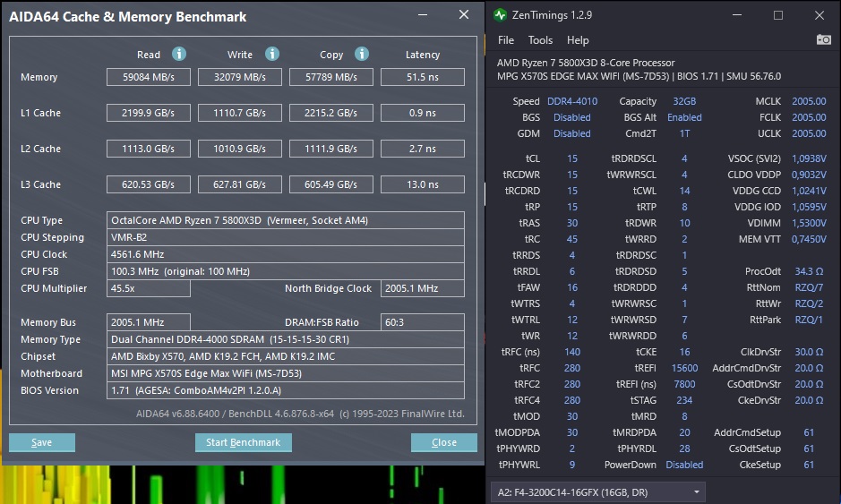The image size is (841, 504).
Task: Close the ZenTimings window
Action: [x=819, y=15]
